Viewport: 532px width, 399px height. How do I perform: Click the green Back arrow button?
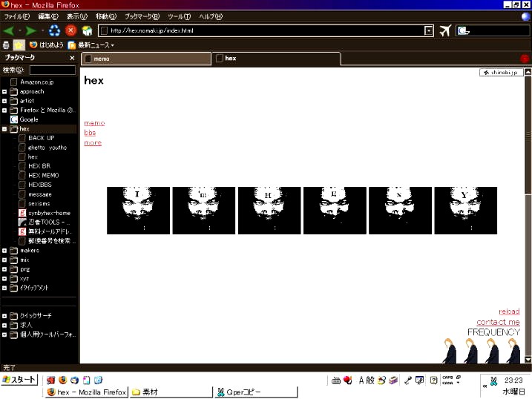[8, 31]
